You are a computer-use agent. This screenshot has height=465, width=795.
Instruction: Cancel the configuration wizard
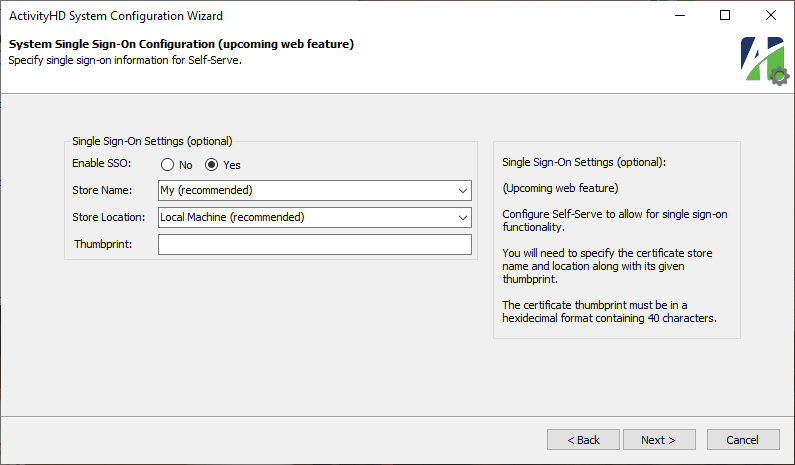click(x=743, y=440)
